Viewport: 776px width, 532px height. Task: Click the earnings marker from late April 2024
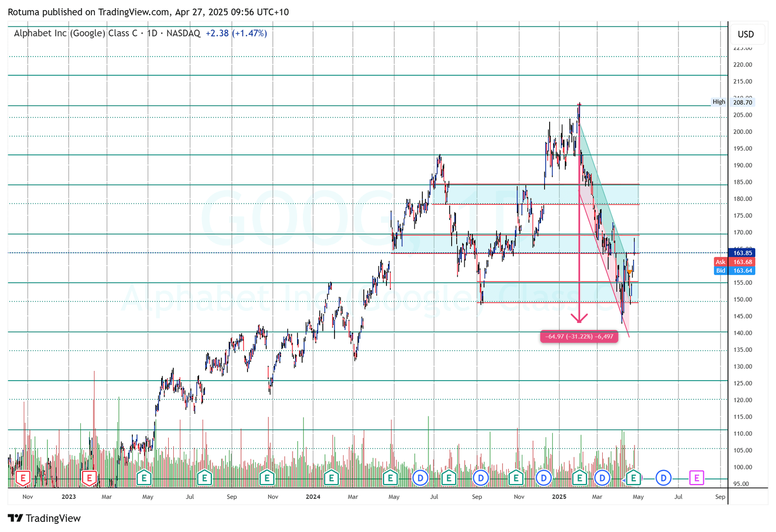point(390,477)
